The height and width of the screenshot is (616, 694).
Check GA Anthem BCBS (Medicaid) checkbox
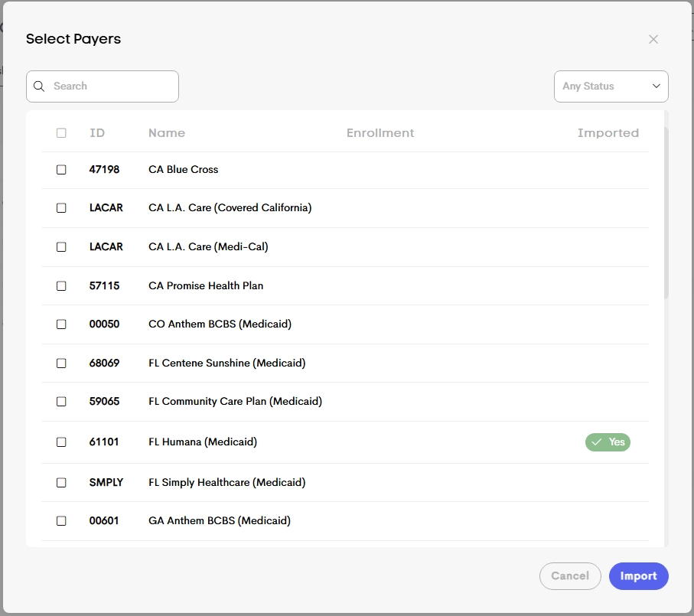point(61,521)
